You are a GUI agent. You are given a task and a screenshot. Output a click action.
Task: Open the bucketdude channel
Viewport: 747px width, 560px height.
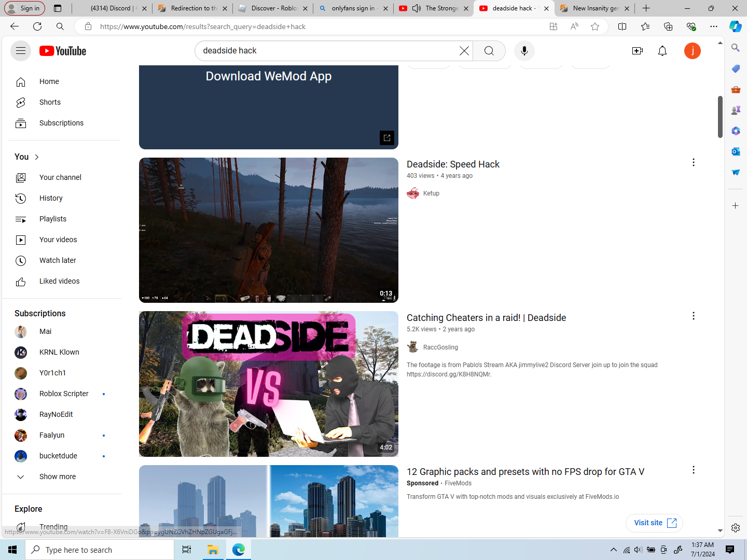click(x=64, y=456)
